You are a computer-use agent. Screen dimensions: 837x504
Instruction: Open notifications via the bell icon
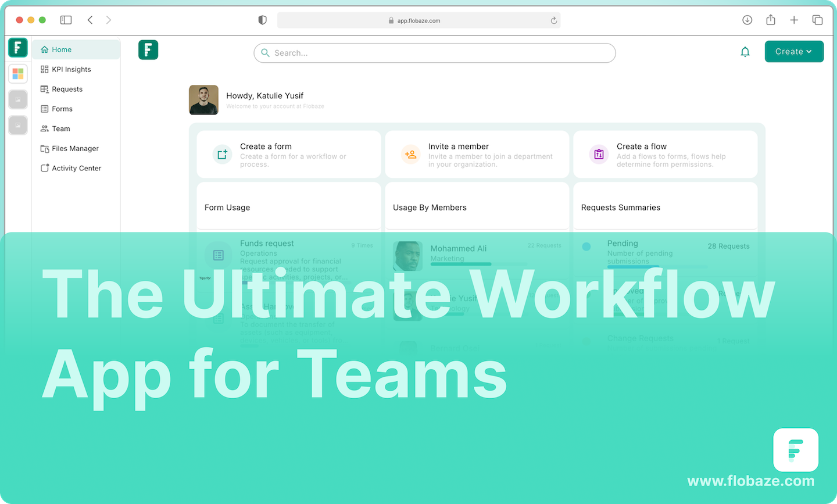pos(745,52)
